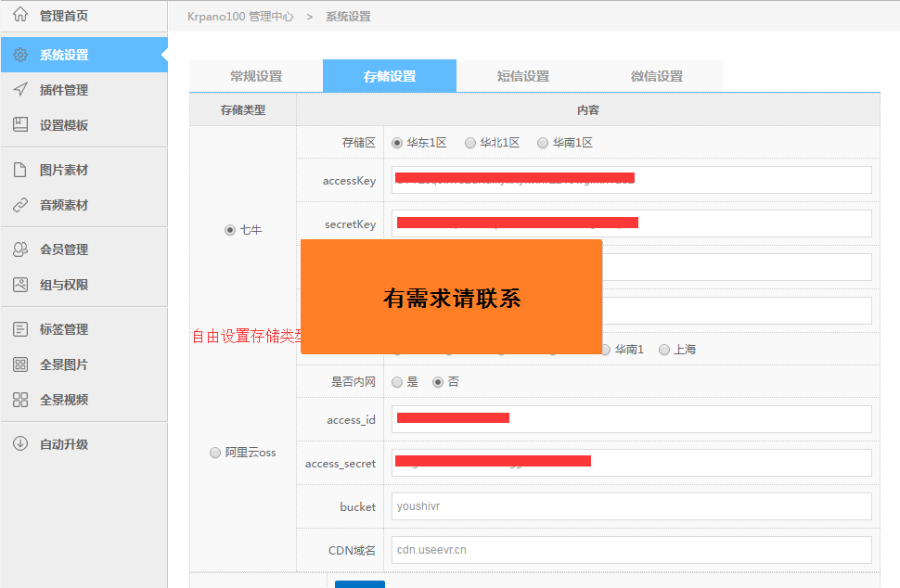Open 会员管理 using the people icon
The image size is (900, 588).
pos(20,249)
